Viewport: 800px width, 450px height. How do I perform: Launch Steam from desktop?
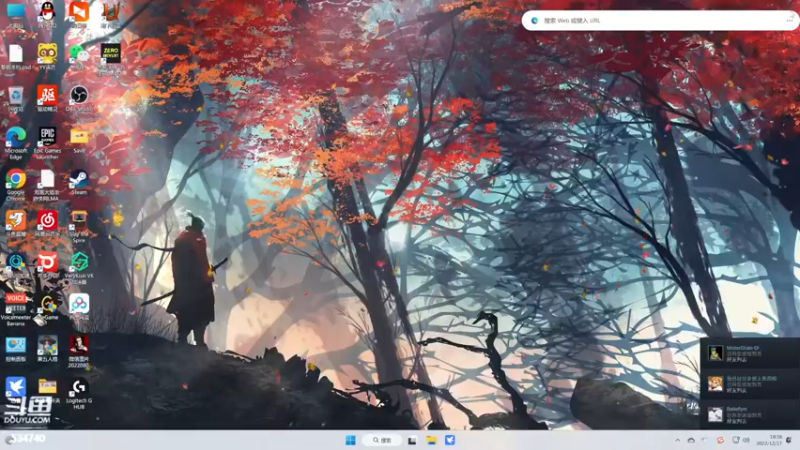[79, 183]
